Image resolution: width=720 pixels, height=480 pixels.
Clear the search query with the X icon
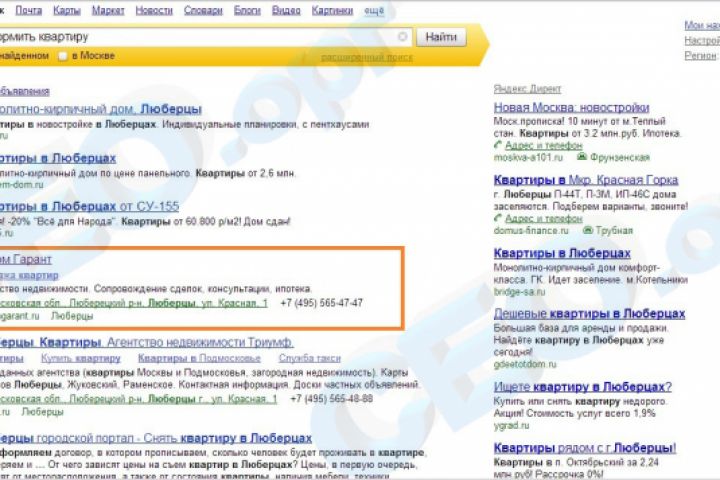click(x=402, y=36)
